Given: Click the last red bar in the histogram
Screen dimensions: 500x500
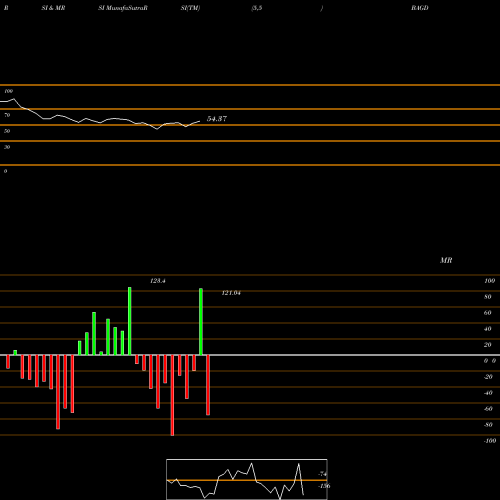Looking at the screenshot, I should click(x=208, y=385).
